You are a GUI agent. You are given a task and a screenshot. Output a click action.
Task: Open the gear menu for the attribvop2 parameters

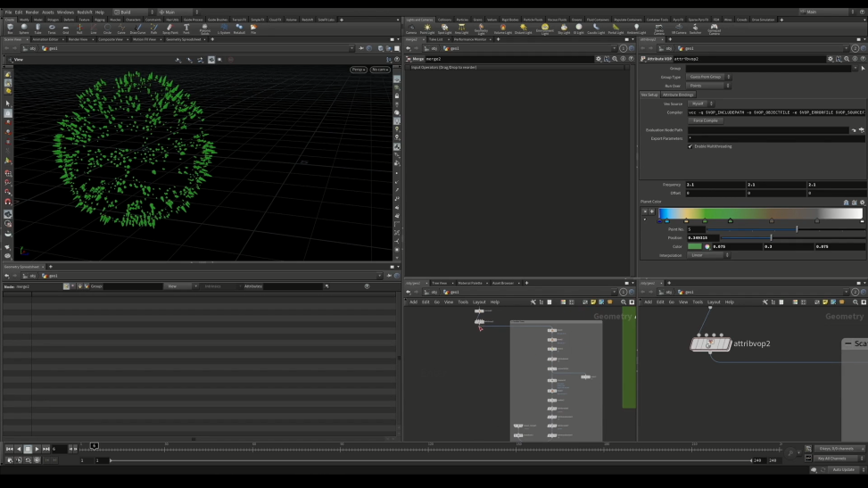pyautogui.click(x=830, y=59)
